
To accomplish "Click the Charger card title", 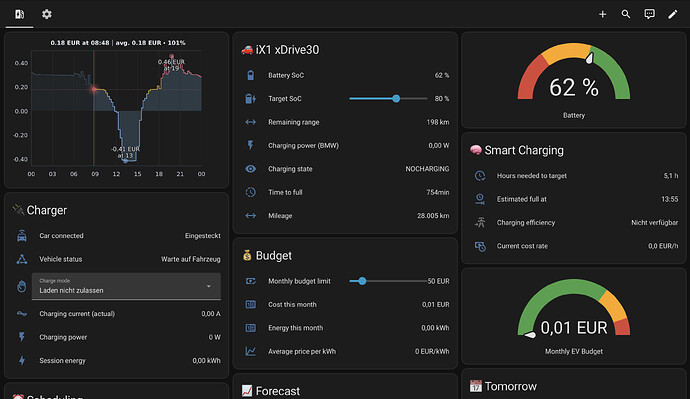I will 47,210.
